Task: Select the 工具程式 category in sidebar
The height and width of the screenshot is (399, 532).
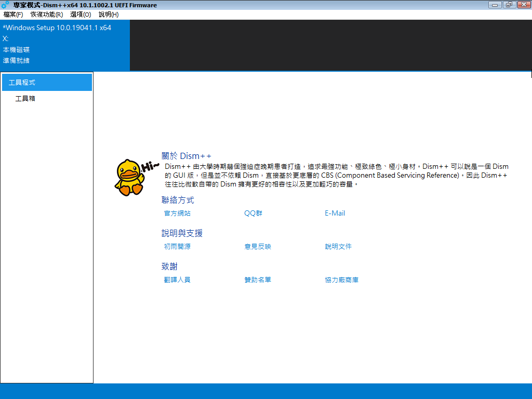Action: 47,83
